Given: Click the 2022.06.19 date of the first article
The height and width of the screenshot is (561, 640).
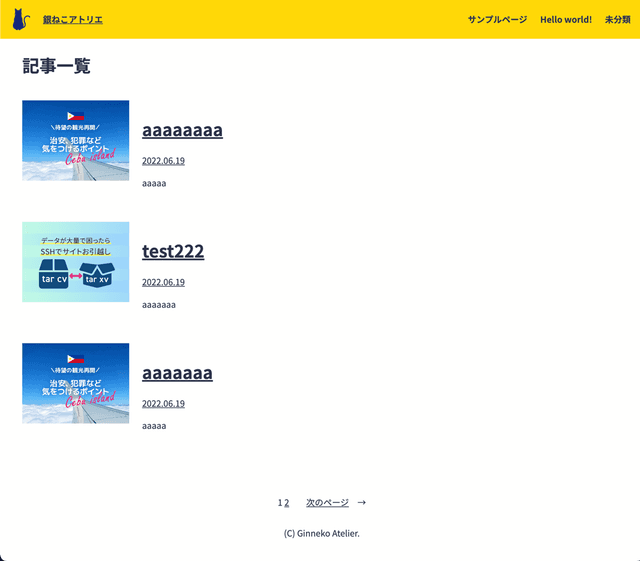Looking at the screenshot, I should click(163, 161).
